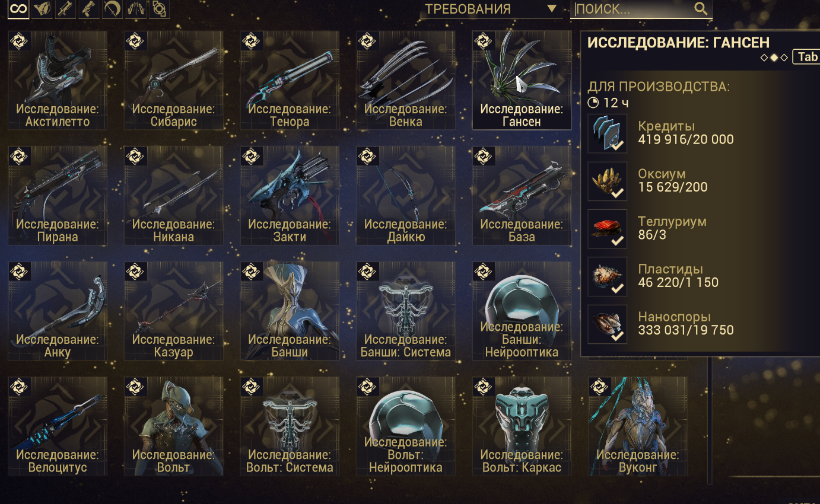Select the Вольт: Каркас research tile
Image resolution: width=820 pixels, height=504 pixels.
coord(522,426)
